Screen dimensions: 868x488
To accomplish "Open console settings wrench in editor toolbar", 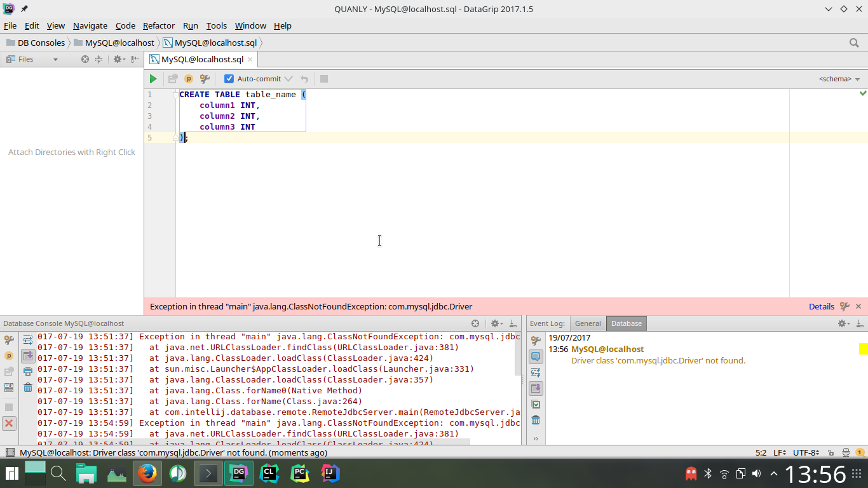I will 205,79.
